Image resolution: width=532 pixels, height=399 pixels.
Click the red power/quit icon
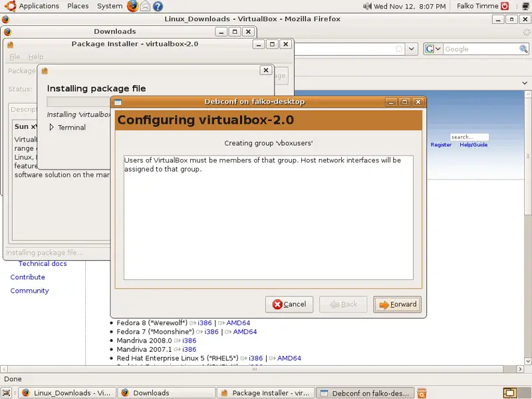pyautogui.click(x=505, y=6)
